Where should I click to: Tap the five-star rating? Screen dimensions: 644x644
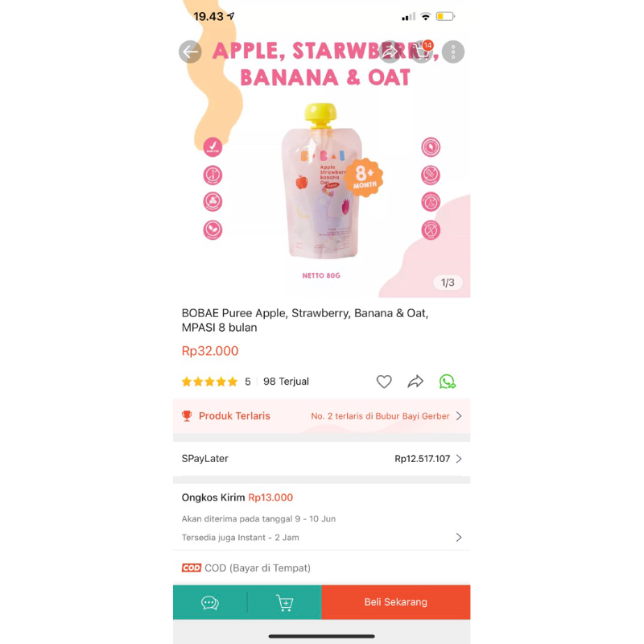point(209,382)
